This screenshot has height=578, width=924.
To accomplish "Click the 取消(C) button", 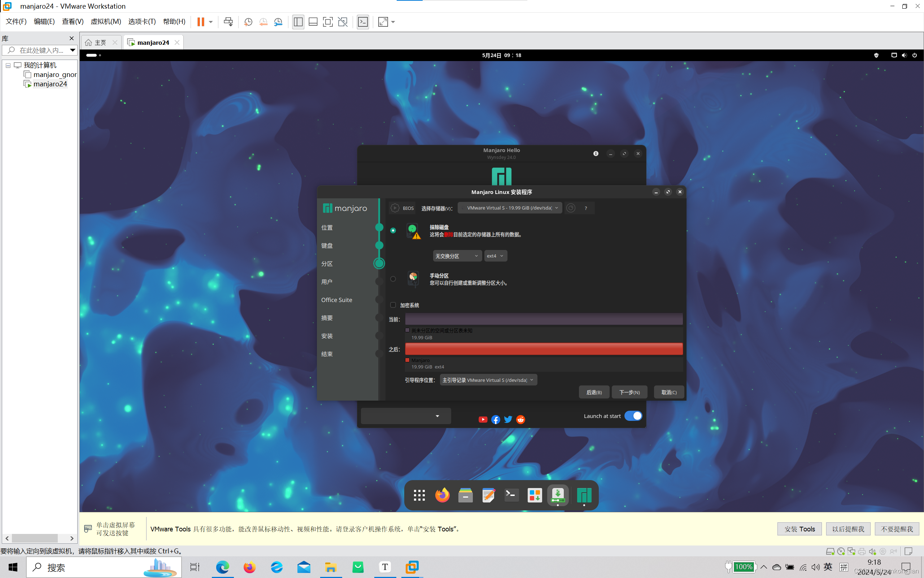I will (x=669, y=392).
